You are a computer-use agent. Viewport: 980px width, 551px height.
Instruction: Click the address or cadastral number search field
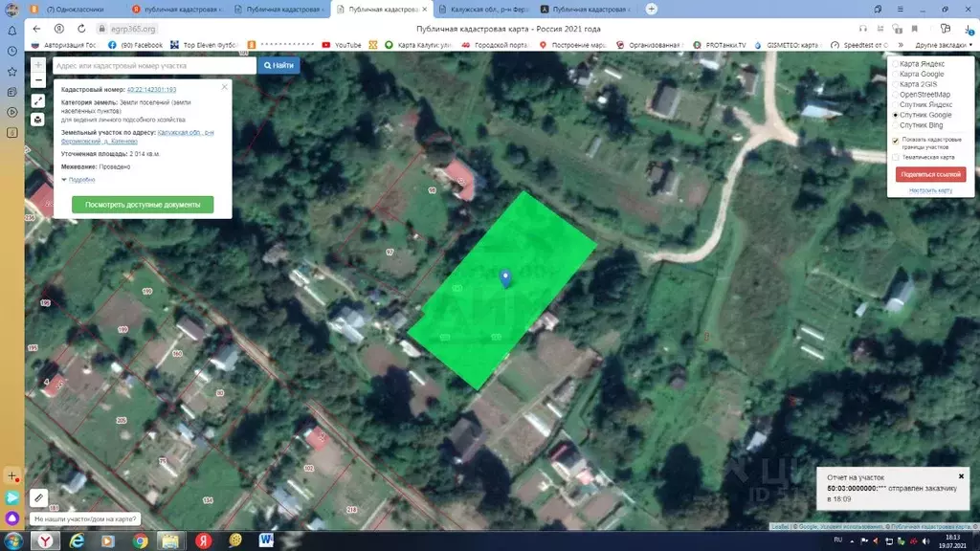(153, 65)
